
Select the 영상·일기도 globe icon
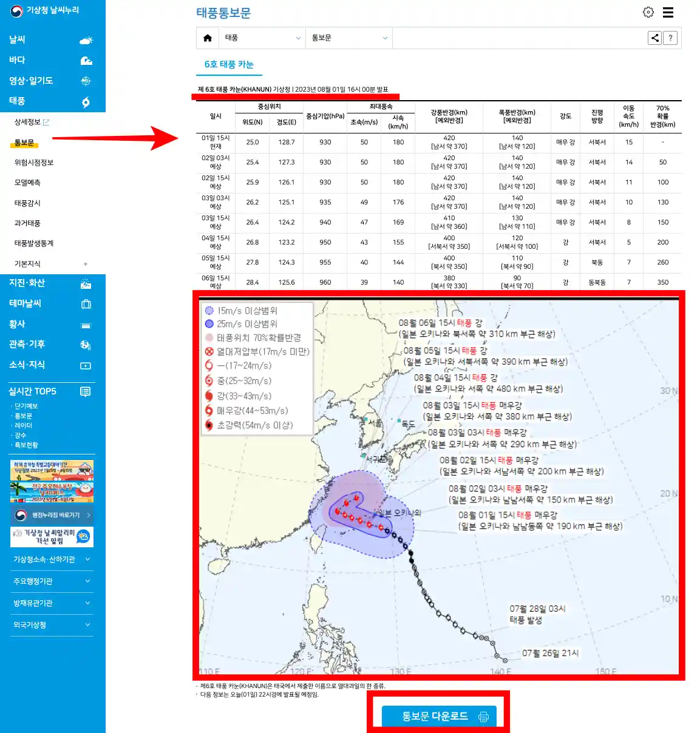pyautogui.click(x=86, y=81)
